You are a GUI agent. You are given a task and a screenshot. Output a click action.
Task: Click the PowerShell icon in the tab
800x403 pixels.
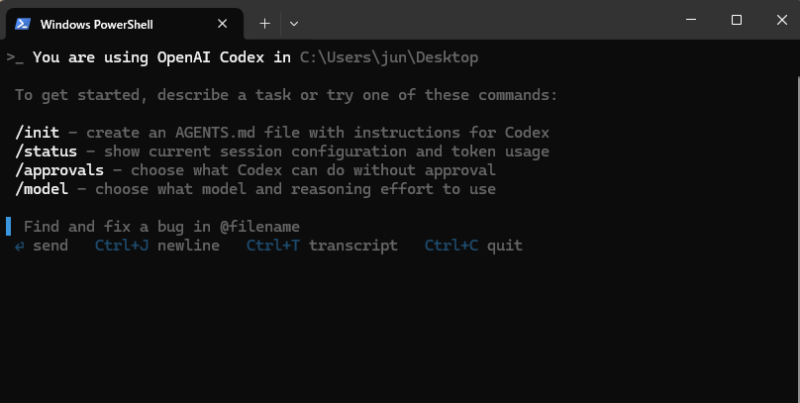pos(22,24)
